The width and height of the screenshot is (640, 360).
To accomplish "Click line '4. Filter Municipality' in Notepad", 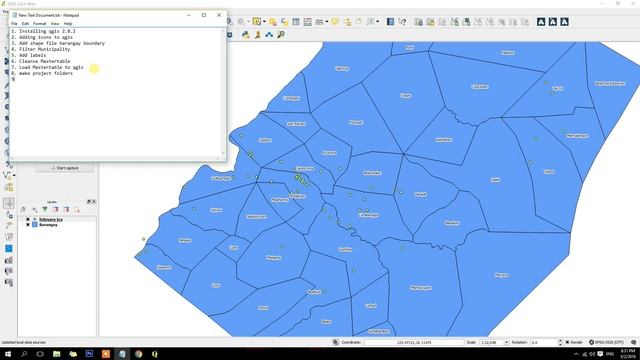I will [x=41, y=49].
